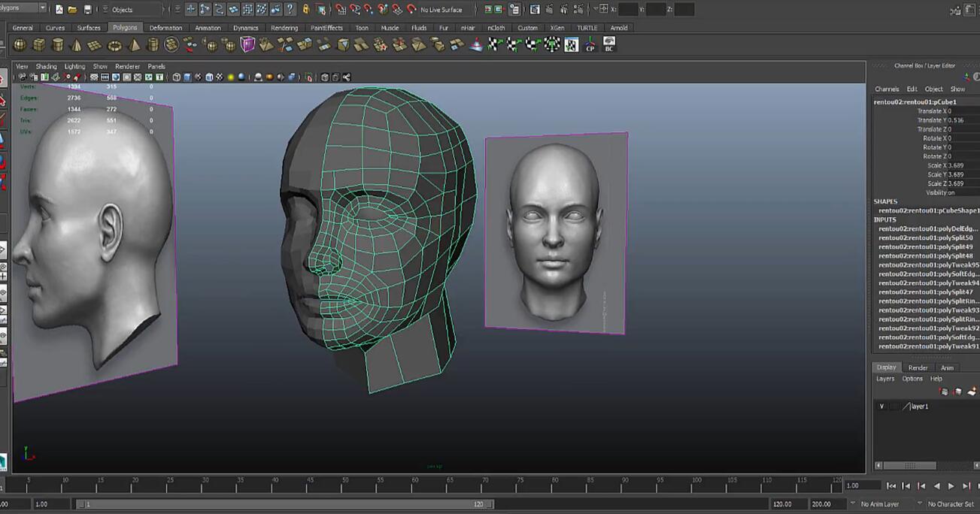Toggle the lock selection padlock icon

pyautogui.click(x=305, y=10)
